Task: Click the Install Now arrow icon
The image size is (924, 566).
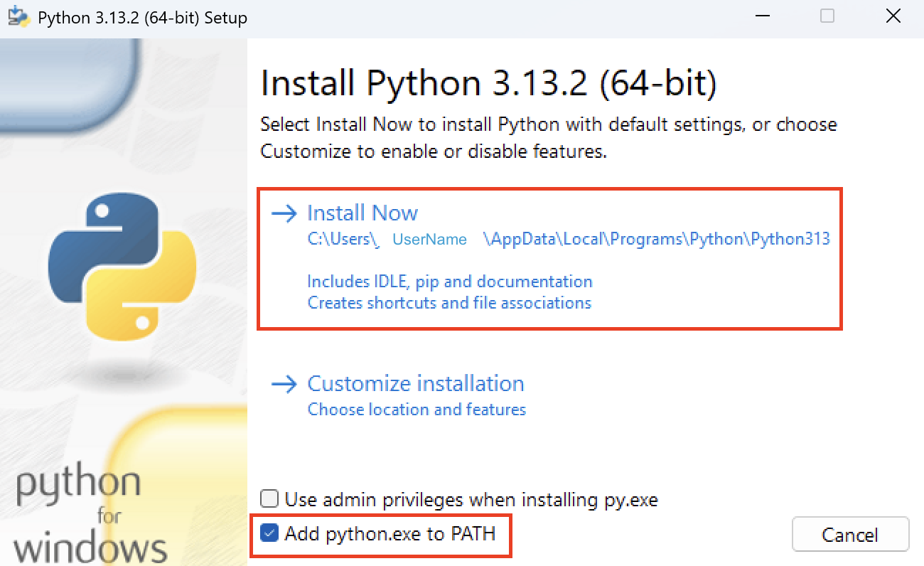Action: point(284,213)
